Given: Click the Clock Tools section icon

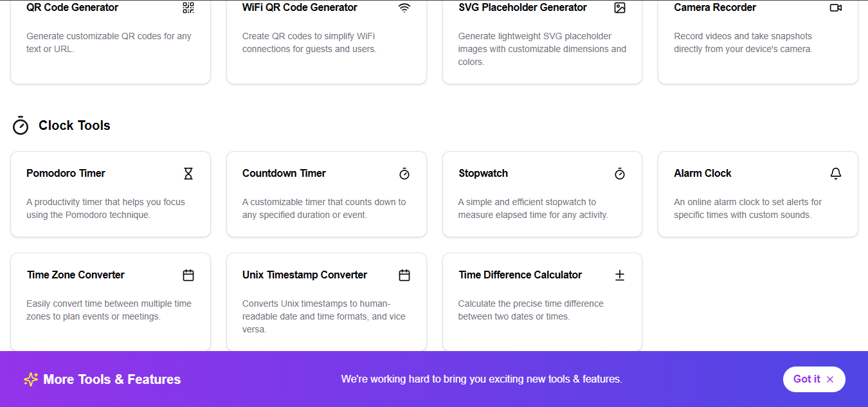Looking at the screenshot, I should pyautogui.click(x=21, y=125).
